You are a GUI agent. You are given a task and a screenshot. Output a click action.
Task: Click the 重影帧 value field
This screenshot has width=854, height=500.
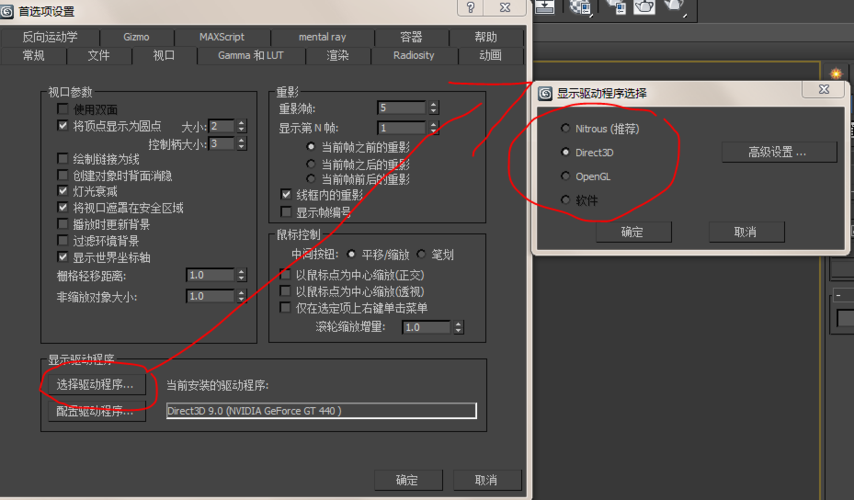[x=401, y=108]
